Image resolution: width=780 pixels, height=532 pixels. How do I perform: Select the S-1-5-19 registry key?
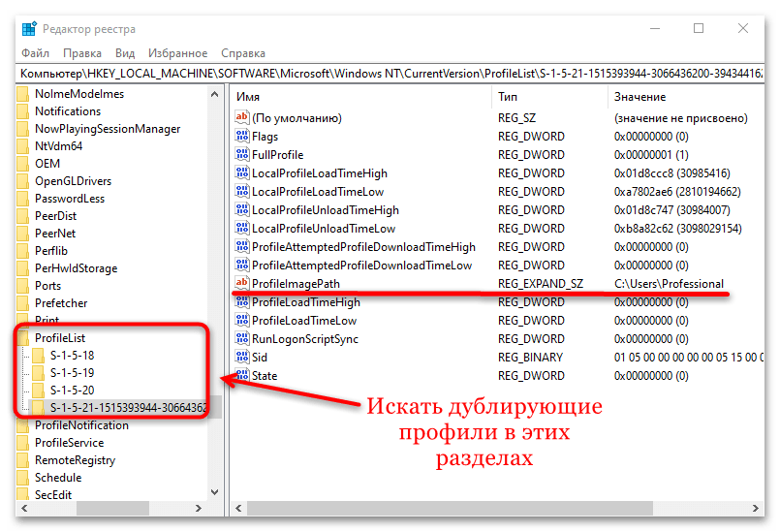pyautogui.click(x=72, y=373)
